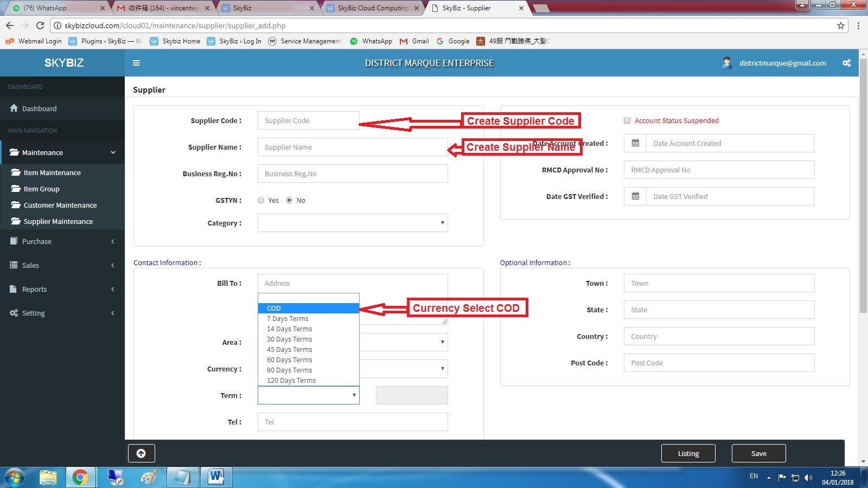Click the hamburger sidebar toggle icon
The height and width of the screenshot is (488, 868).
[x=136, y=63]
